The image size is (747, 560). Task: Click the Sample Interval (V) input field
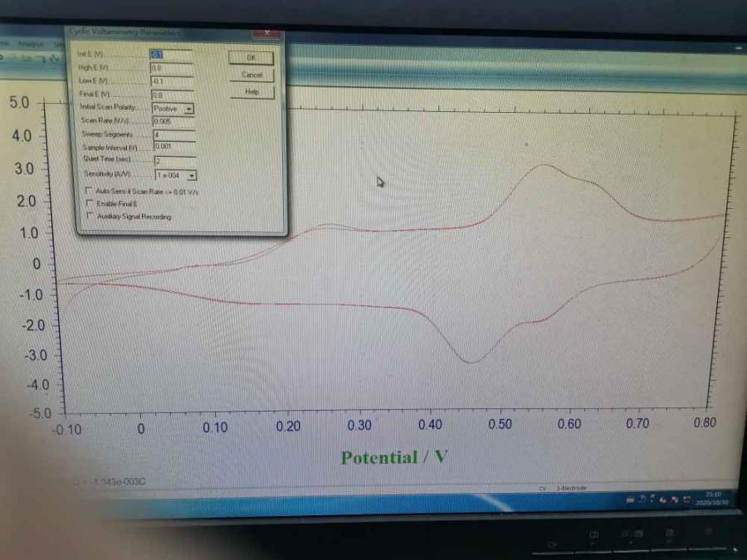pyautogui.click(x=175, y=147)
